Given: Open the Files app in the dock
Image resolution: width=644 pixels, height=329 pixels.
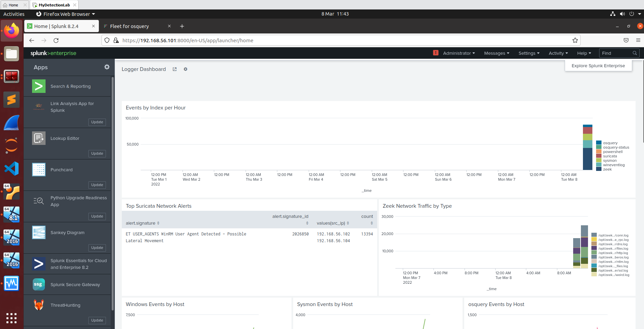Looking at the screenshot, I should tap(11, 54).
